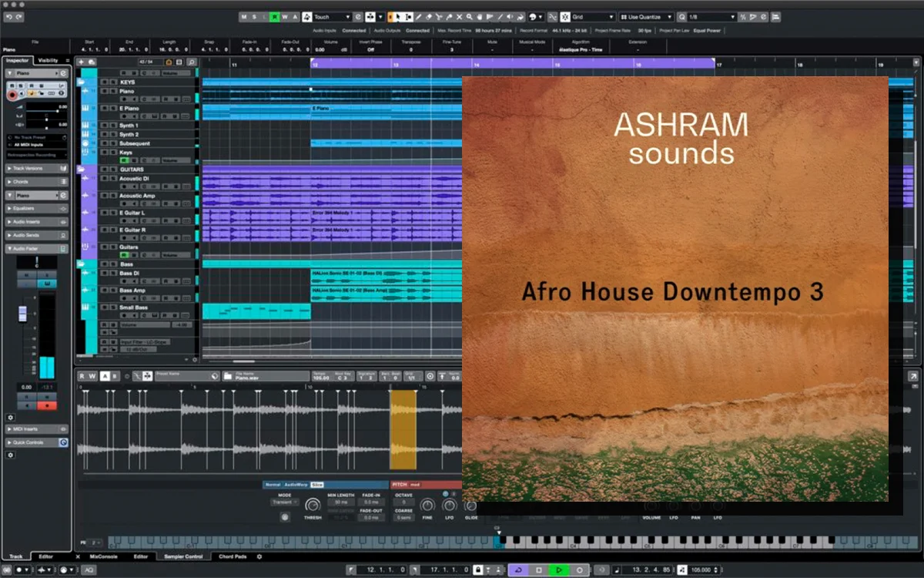Expand the Equalizers inspector section
This screenshot has height=578, width=924.
(36, 208)
